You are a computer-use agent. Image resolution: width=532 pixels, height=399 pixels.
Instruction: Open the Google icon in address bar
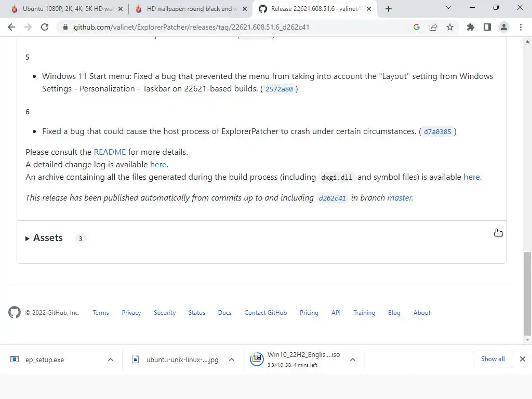point(416,27)
